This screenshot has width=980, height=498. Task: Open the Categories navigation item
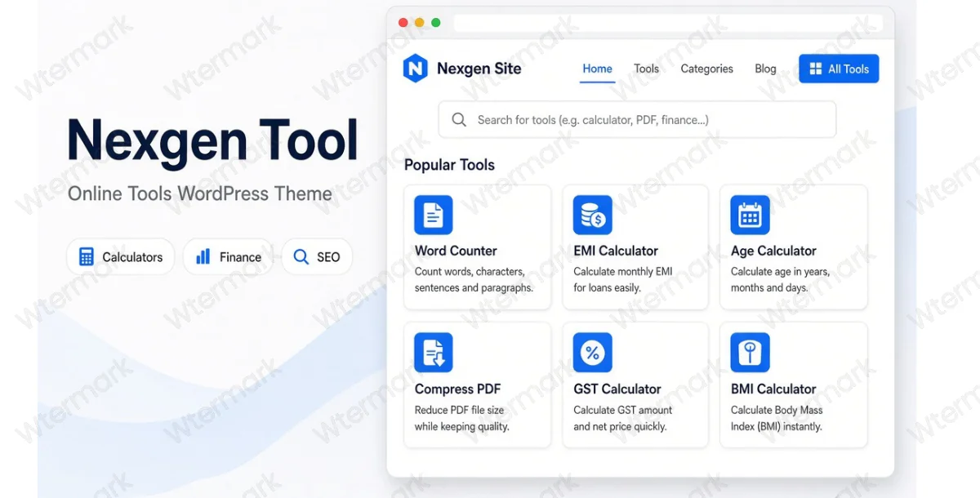(x=706, y=69)
